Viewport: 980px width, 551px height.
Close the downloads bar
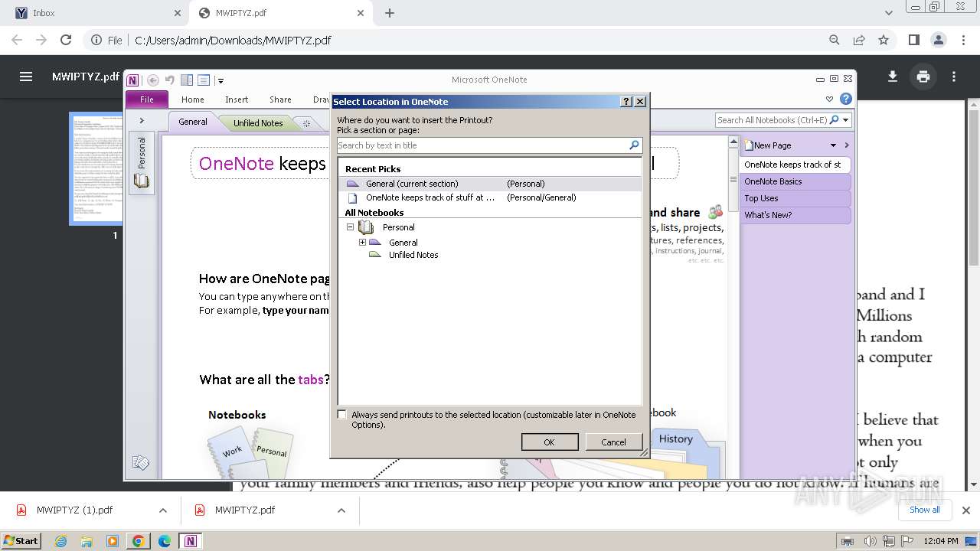pos(965,510)
